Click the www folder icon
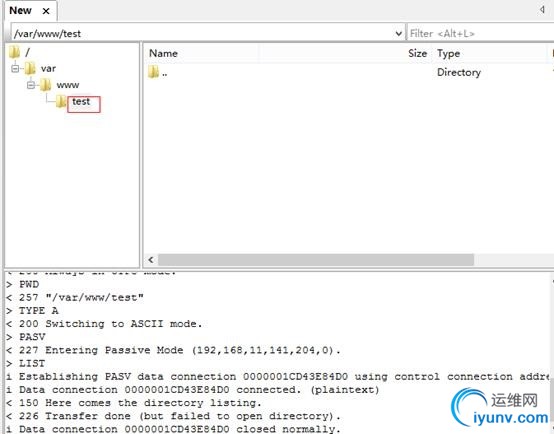Screen dimensions: 554x434 click(46, 85)
